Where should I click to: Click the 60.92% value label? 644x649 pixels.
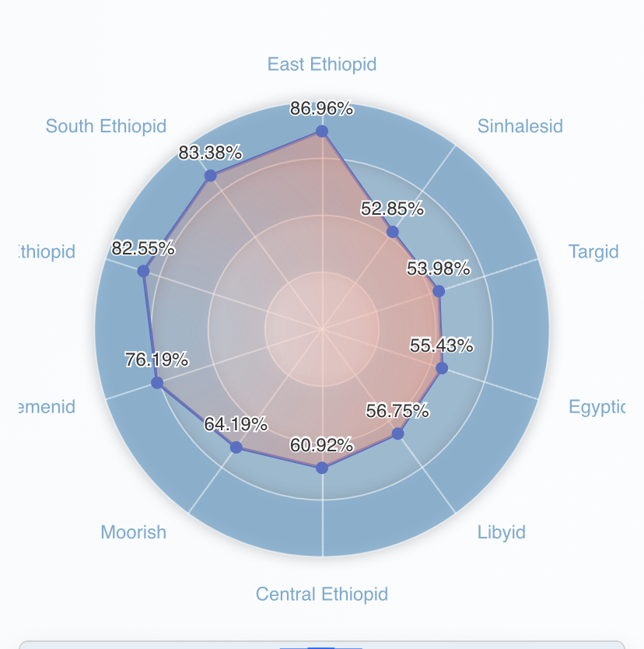pos(321,445)
